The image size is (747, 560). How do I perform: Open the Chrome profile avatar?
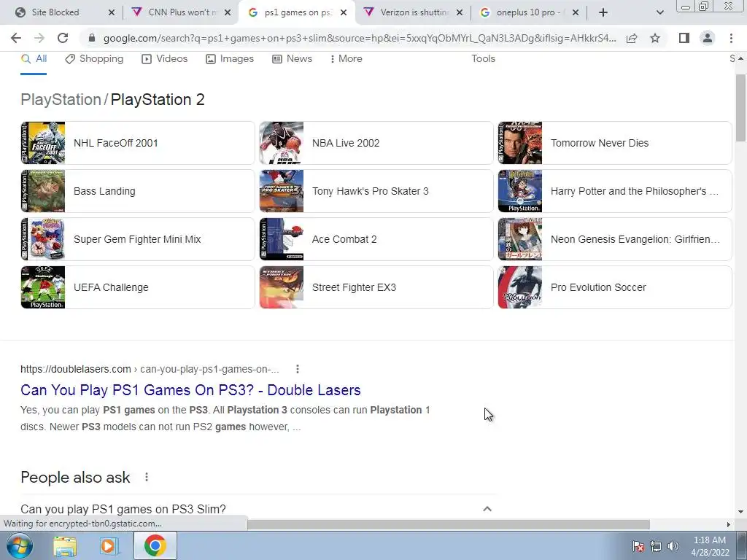click(708, 38)
